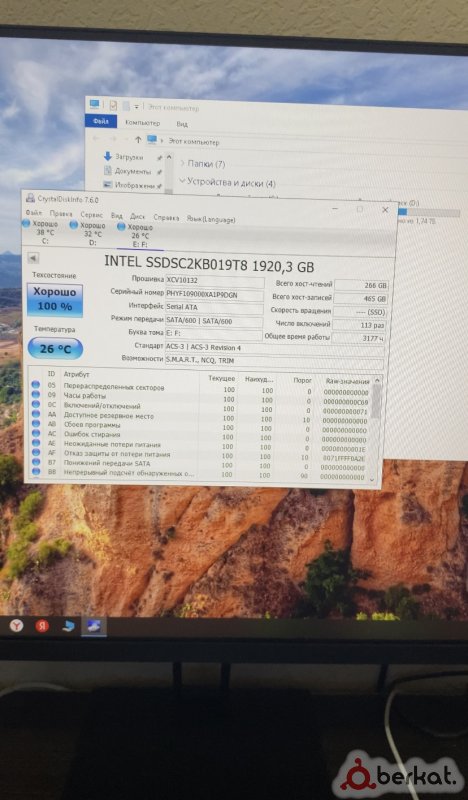The image size is (468, 800).
Task: Click the Raw-значения column header
Action: click(348, 381)
